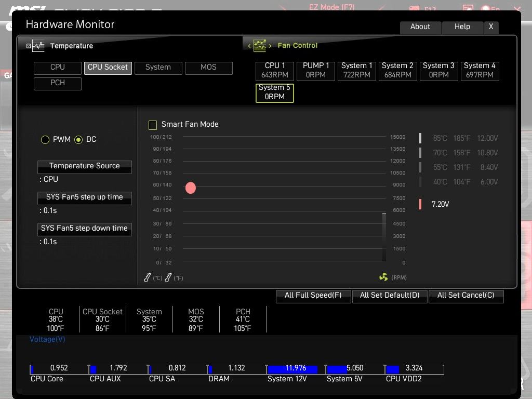Click the fan RPM icon
This screenshot has width=532, height=399.
pyautogui.click(x=383, y=277)
